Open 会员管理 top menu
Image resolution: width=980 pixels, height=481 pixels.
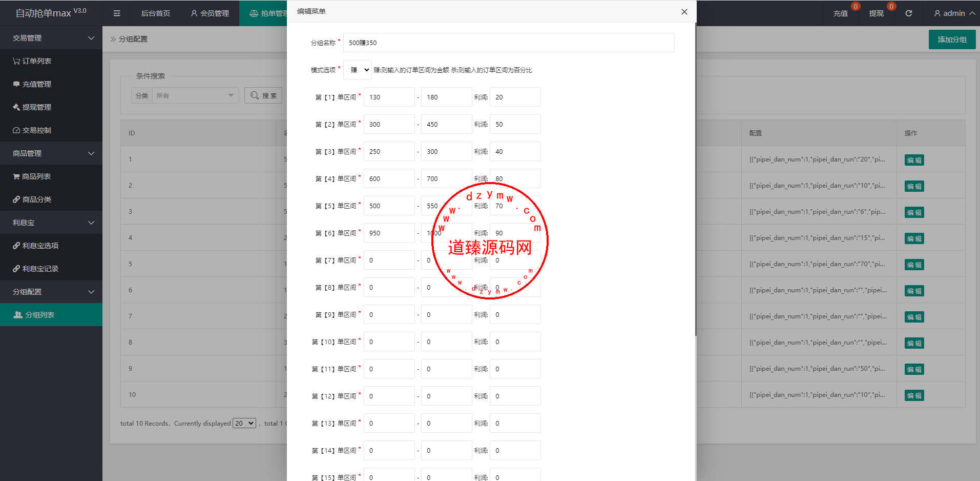pos(210,13)
